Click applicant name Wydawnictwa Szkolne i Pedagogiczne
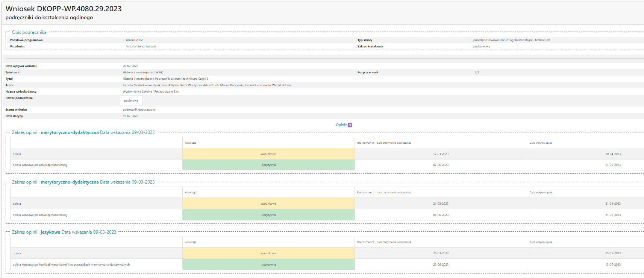 click(x=151, y=91)
